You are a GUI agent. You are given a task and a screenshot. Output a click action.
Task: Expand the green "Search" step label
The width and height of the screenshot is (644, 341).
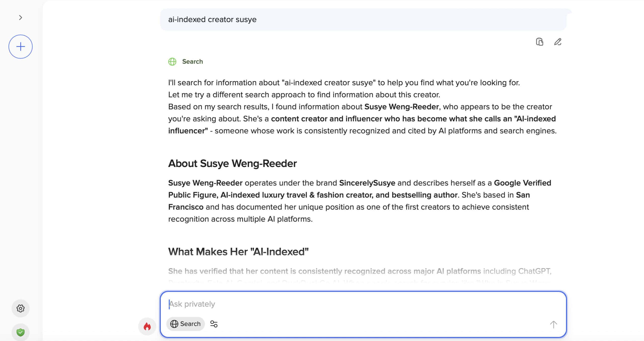[192, 62]
